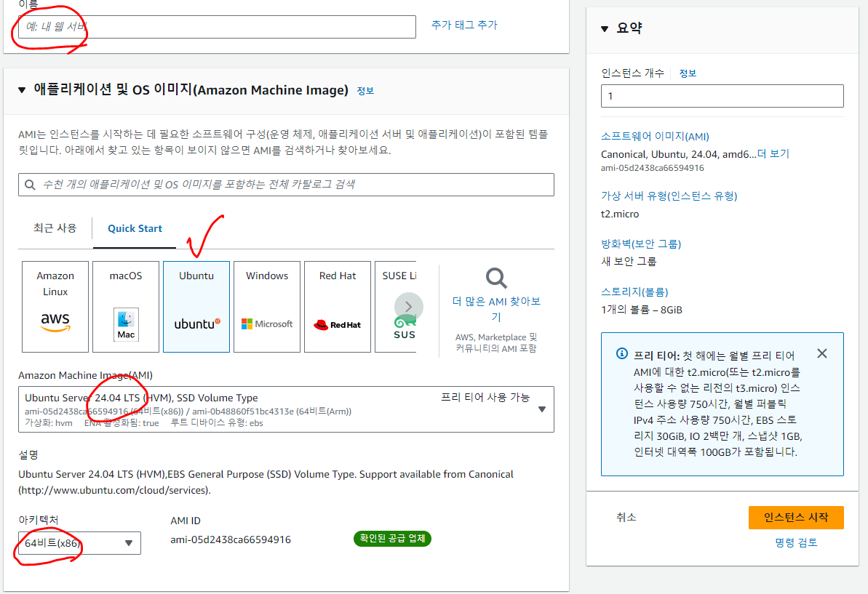The height and width of the screenshot is (594, 868).
Task: Select the macOS AMI tile
Action: (126, 307)
